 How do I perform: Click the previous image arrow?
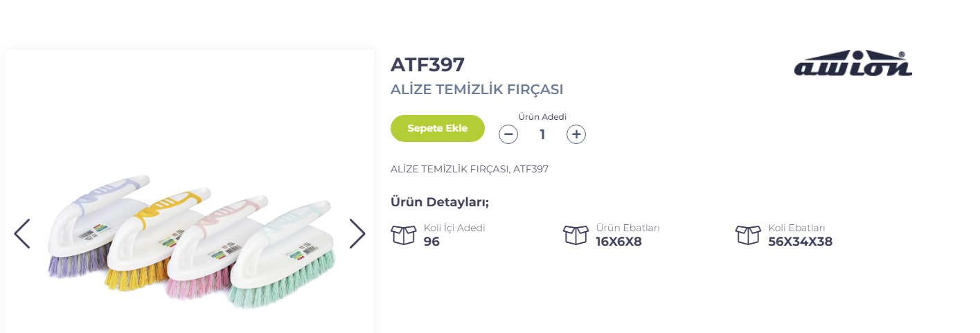click(x=22, y=234)
